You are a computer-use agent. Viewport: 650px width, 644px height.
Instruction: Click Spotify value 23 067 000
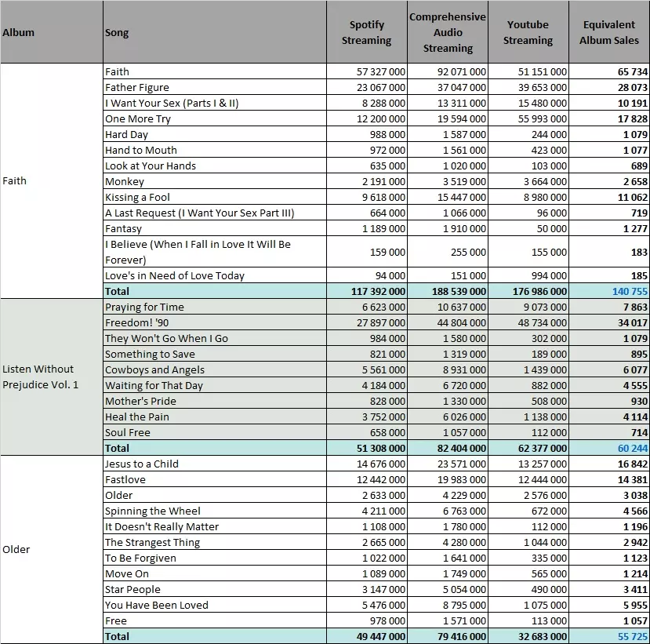click(367, 87)
